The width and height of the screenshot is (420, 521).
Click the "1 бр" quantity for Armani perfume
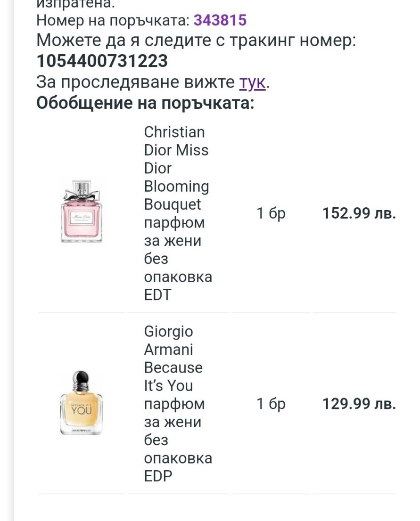pos(271,404)
